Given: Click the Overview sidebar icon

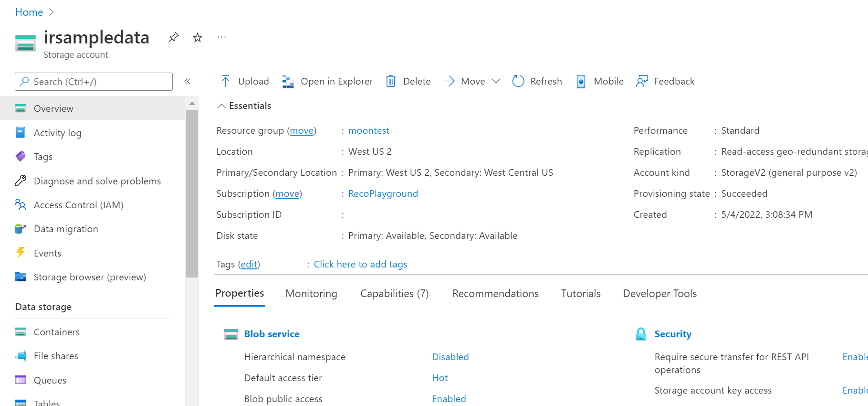Looking at the screenshot, I should coord(21,108).
